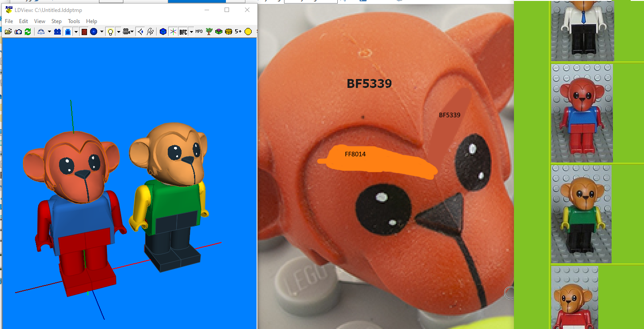Viewport: 644px width, 329px height.
Task: Take a snapshot with the camera icon
Action: (x=18, y=32)
